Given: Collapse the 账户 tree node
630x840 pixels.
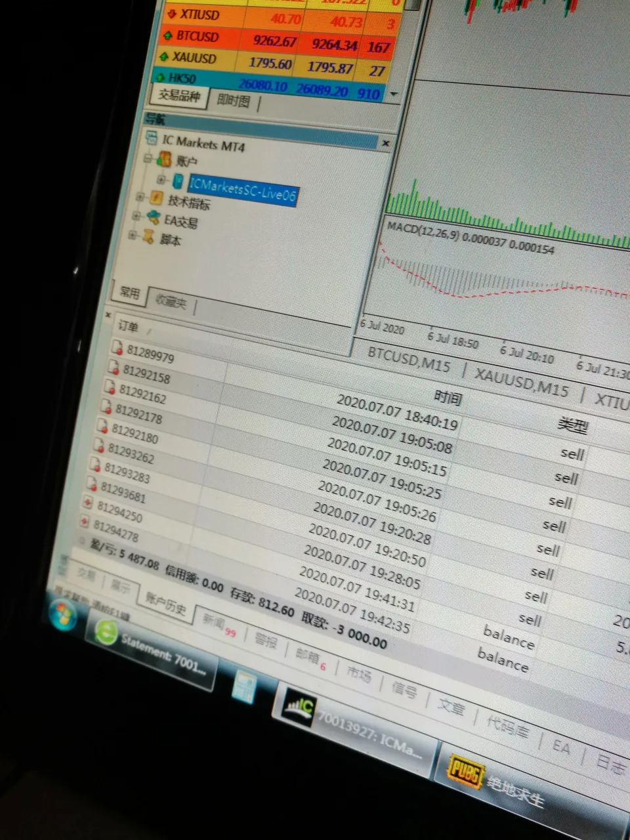Looking at the screenshot, I should (148, 157).
